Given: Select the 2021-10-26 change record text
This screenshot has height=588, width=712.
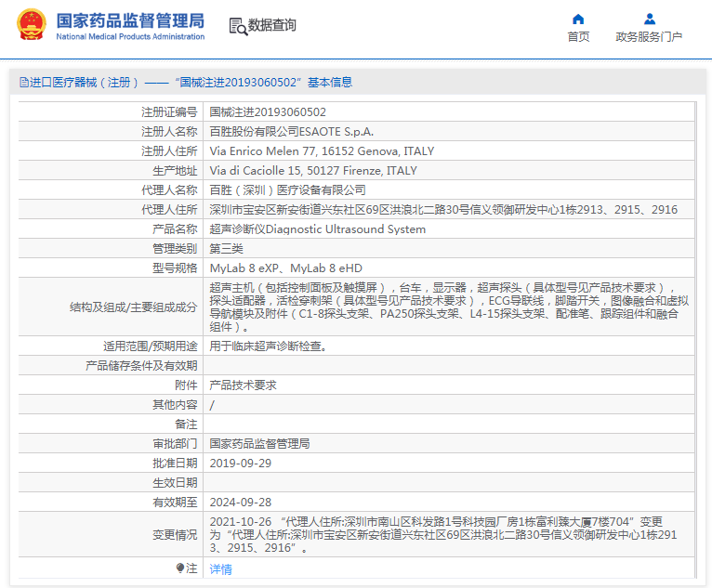Looking at the screenshot, I should click(x=443, y=535).
